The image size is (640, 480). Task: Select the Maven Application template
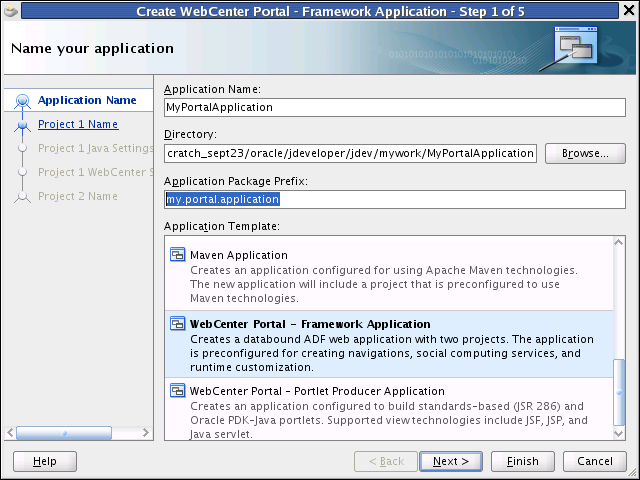tap(389, 276)
